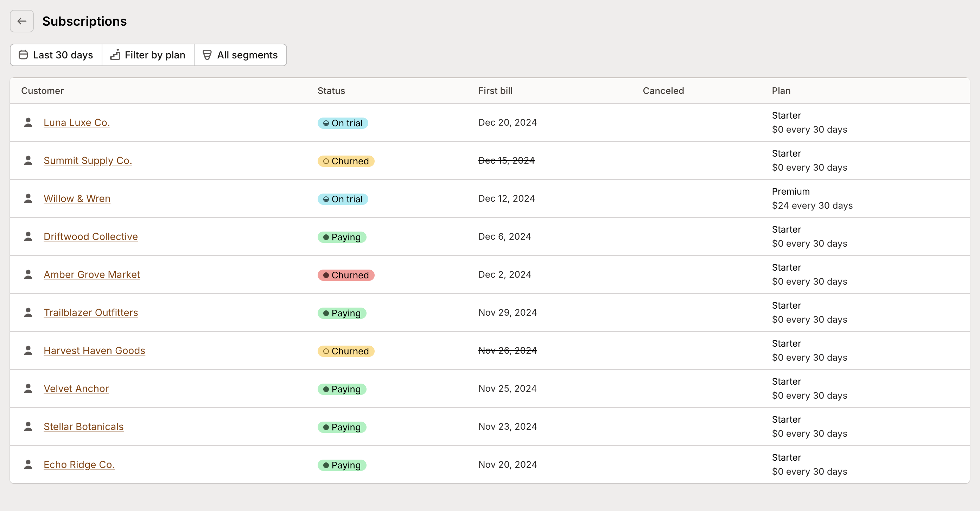Click person icon beside Echo Ridge Co.
The image size is (980, 511).
click(28, 465)
